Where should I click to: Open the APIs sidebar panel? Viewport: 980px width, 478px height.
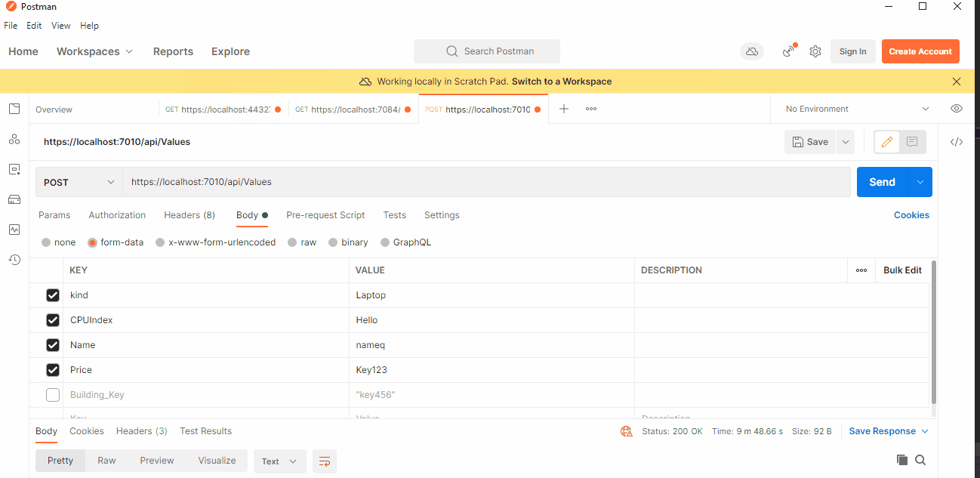click(14, 139)
